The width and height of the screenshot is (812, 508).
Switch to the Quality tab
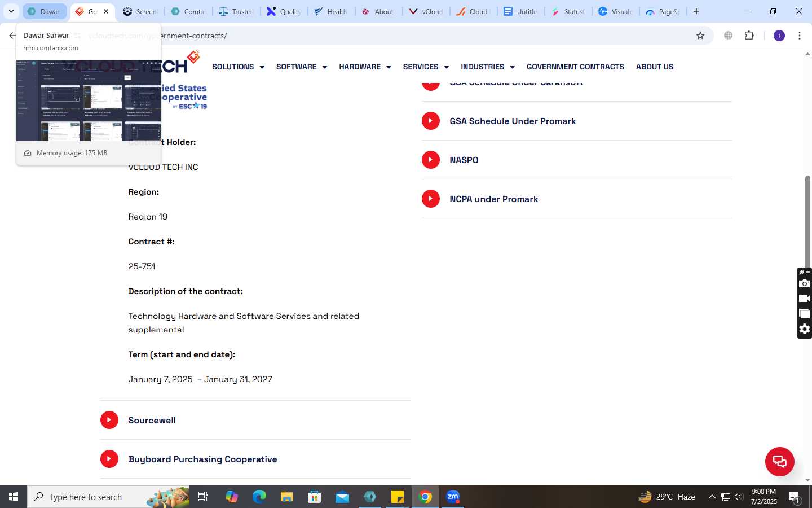[284, 11]
